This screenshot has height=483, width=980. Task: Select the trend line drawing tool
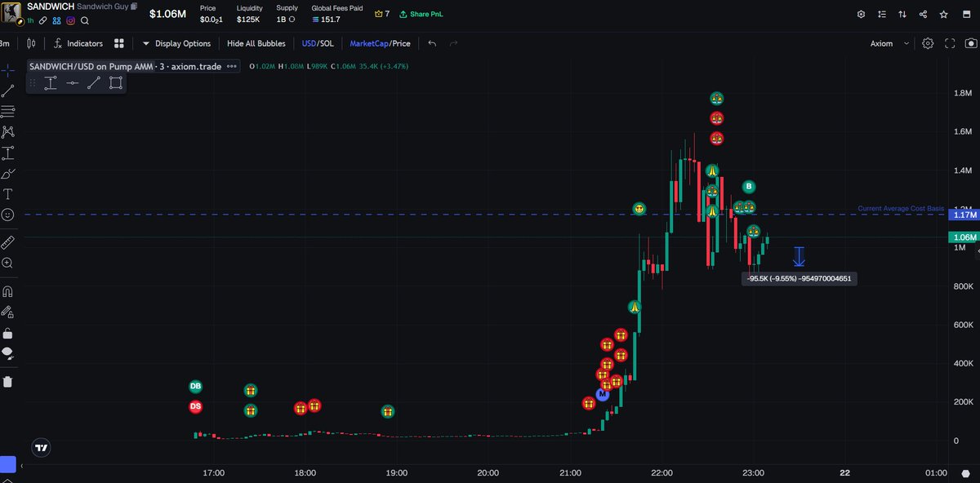8,91
